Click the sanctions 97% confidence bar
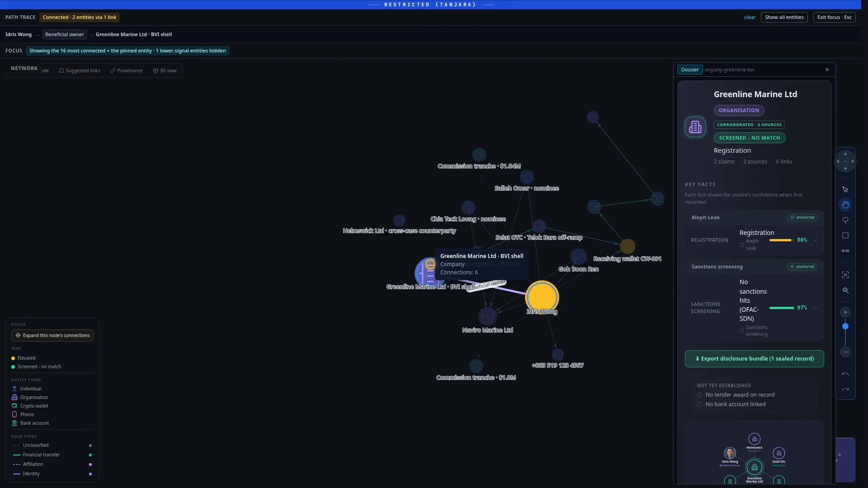Screen dimensions: 868x488 point(782,308)
